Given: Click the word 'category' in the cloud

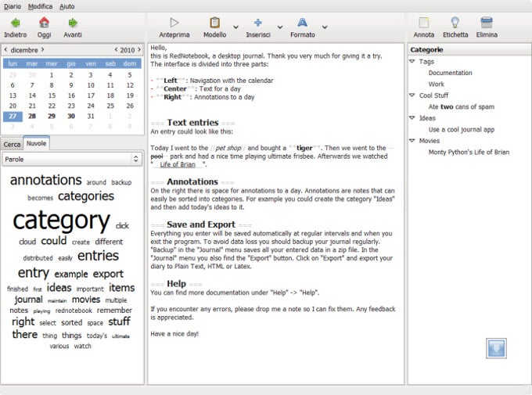Looking at the screenshot, I should coord(61,221).
